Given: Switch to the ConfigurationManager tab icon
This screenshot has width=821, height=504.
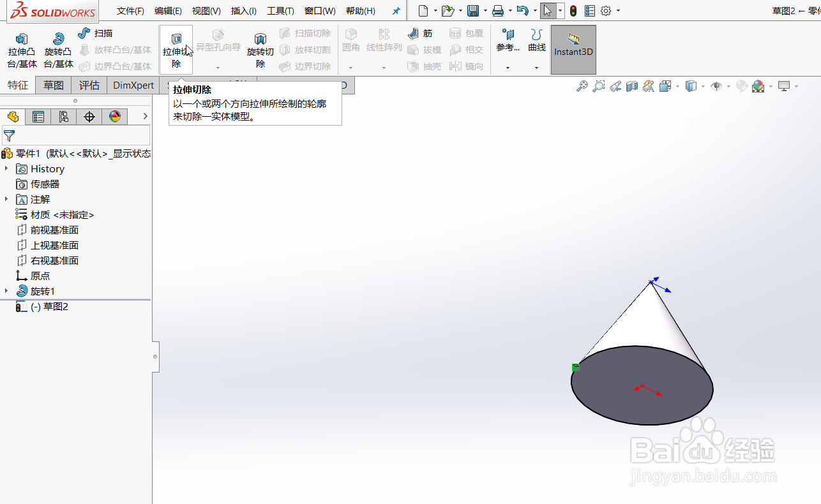Looking at the screenshot, I should point(64,116).
